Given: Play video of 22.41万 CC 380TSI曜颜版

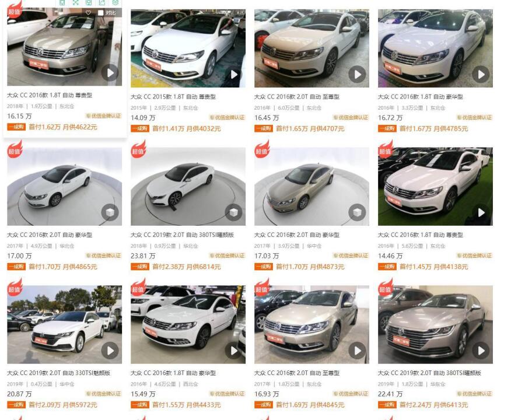Looking at the screenshot, I should (481, 351).
